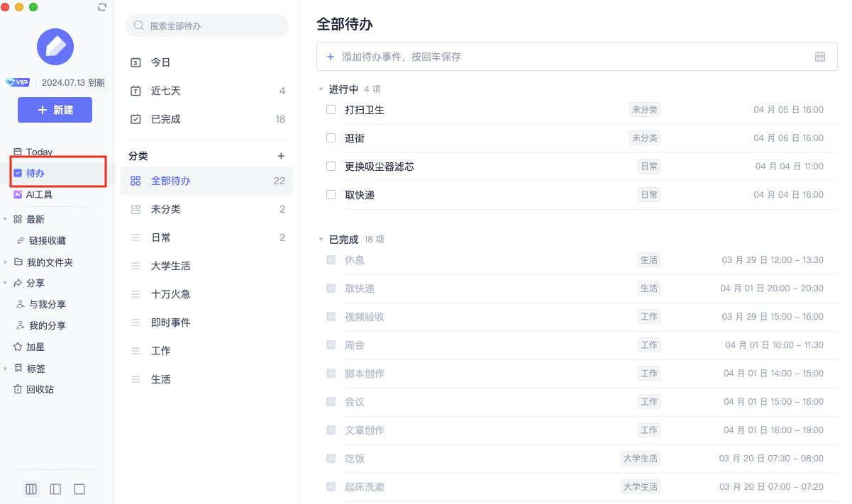Image resolution: width=852 pixels, height=504 pixels.
Task: Collapse the 进行中 section
Action: click(x=321, y=89)
